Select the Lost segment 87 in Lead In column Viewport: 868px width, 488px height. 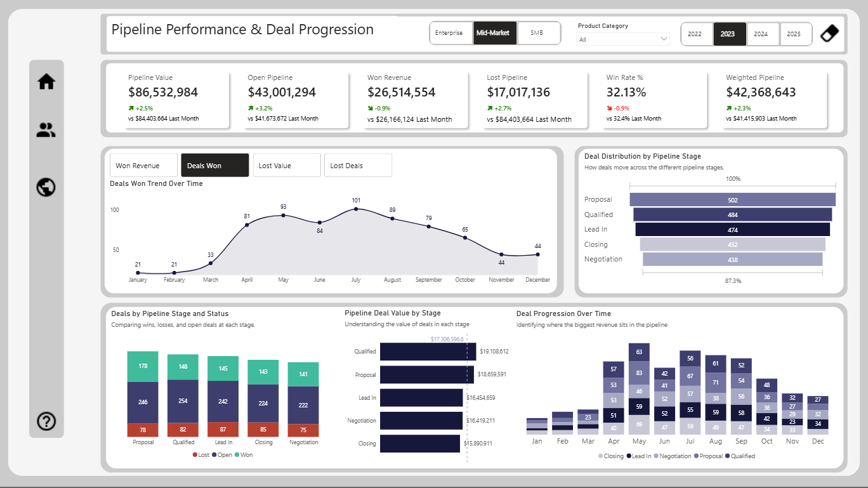click(x=223, y=430)
